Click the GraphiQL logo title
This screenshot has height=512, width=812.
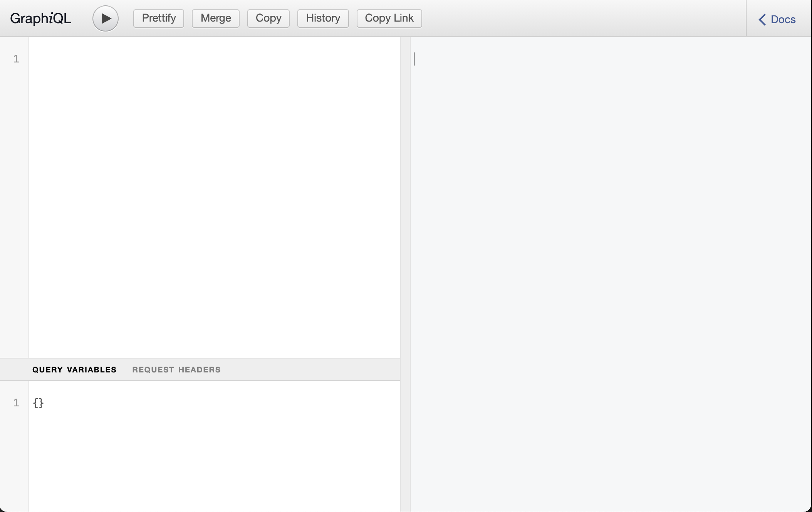tap(40, 19)
